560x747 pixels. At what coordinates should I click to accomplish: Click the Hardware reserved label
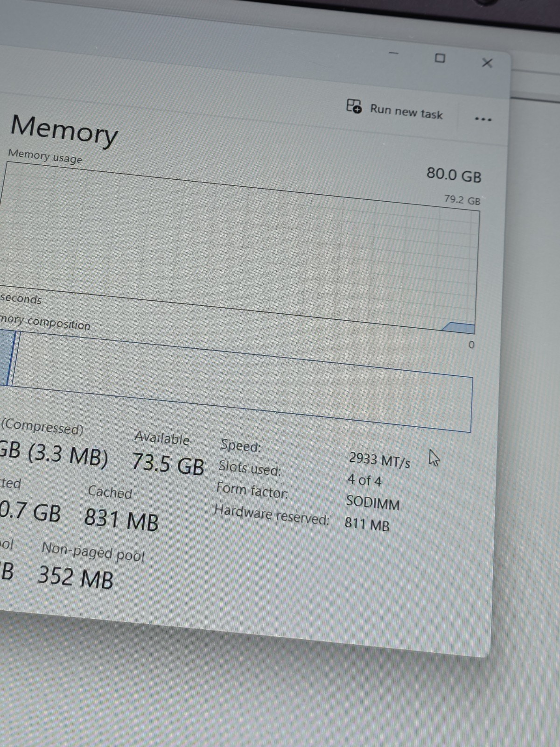pyautogui.click(x=272, y=515)
